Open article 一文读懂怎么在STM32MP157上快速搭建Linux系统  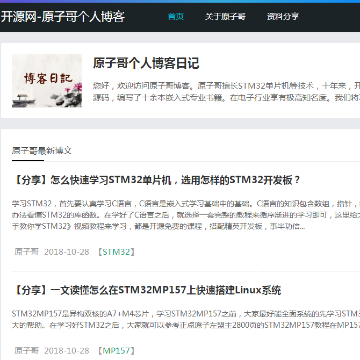[x=147, y=290]
